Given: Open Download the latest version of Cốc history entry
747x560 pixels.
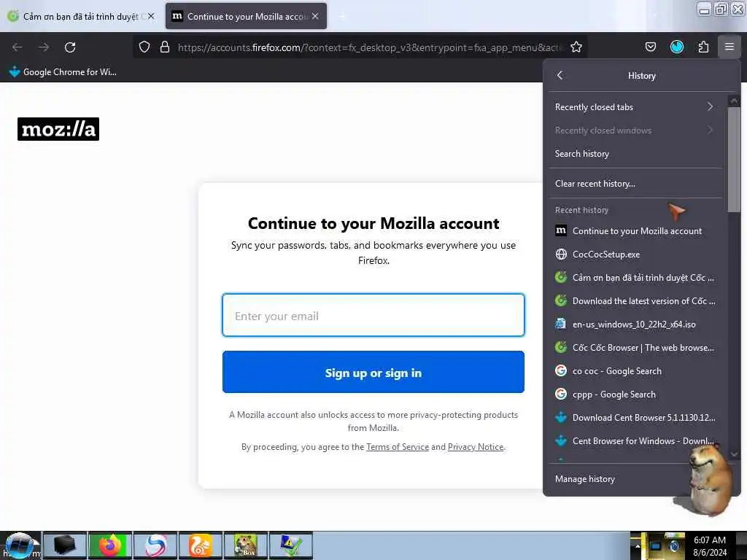Looking at the screenshot, I should [x=635, y=301].
